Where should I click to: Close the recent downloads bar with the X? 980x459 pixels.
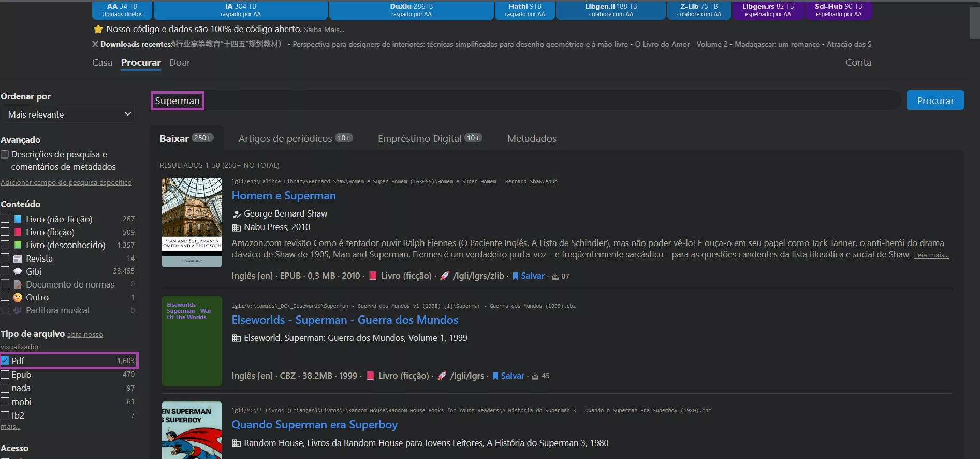pyautogui.click(x=95, y=44)
